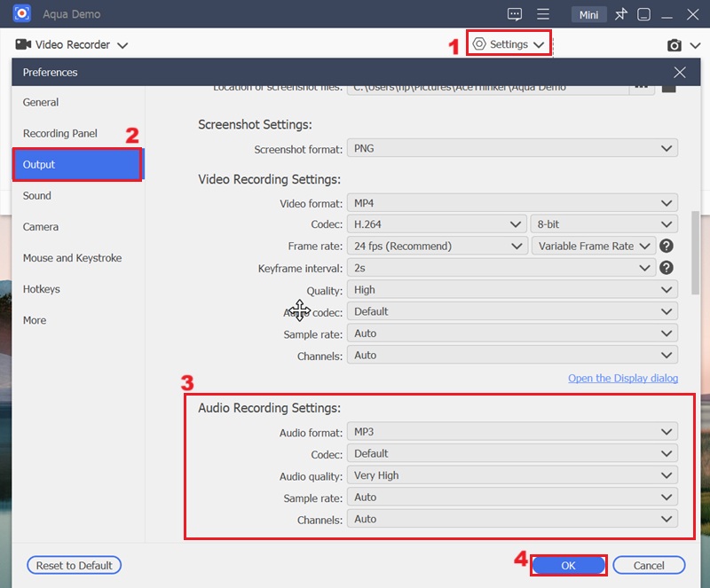Open the video Quality High dropdown
The height and width of the screenshot is (588, 710).
click(x=512, y=290)
